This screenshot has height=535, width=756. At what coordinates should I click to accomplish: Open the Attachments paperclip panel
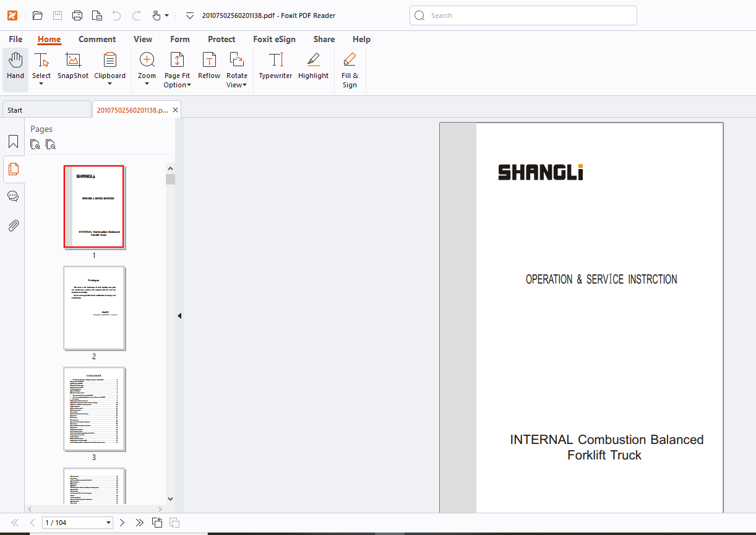[x=13, y=225]
